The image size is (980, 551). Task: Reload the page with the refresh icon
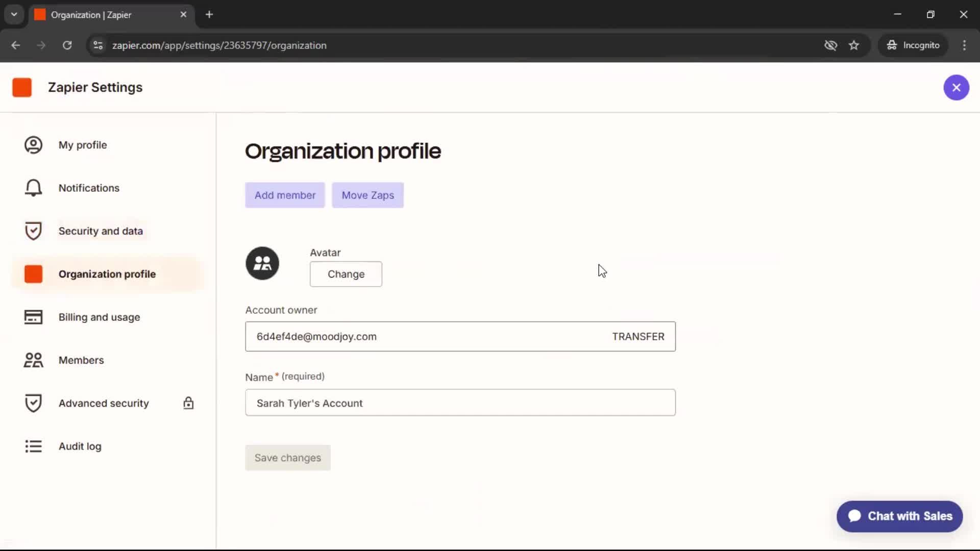pyautogui.click(x=67, y=45)
